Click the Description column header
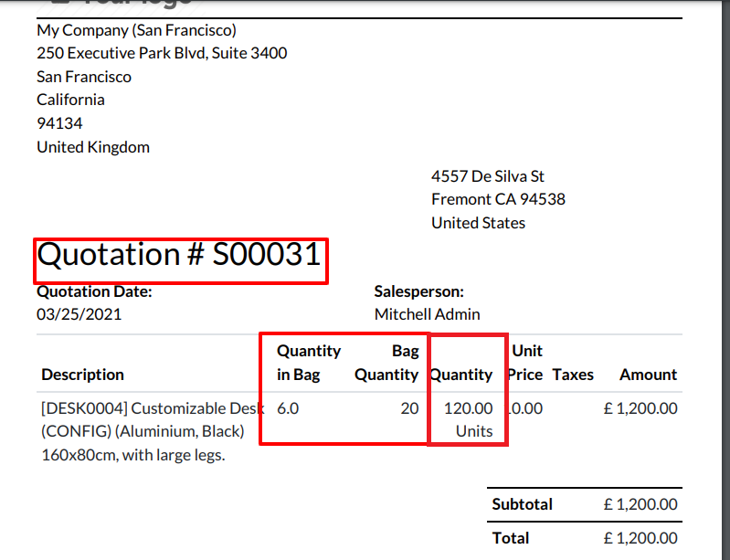The image size is (730, 560). tap(82, 375)
